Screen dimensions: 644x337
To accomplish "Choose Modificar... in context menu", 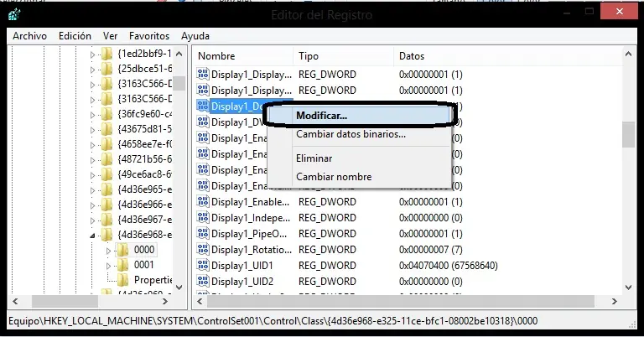I will click(359, 116).
